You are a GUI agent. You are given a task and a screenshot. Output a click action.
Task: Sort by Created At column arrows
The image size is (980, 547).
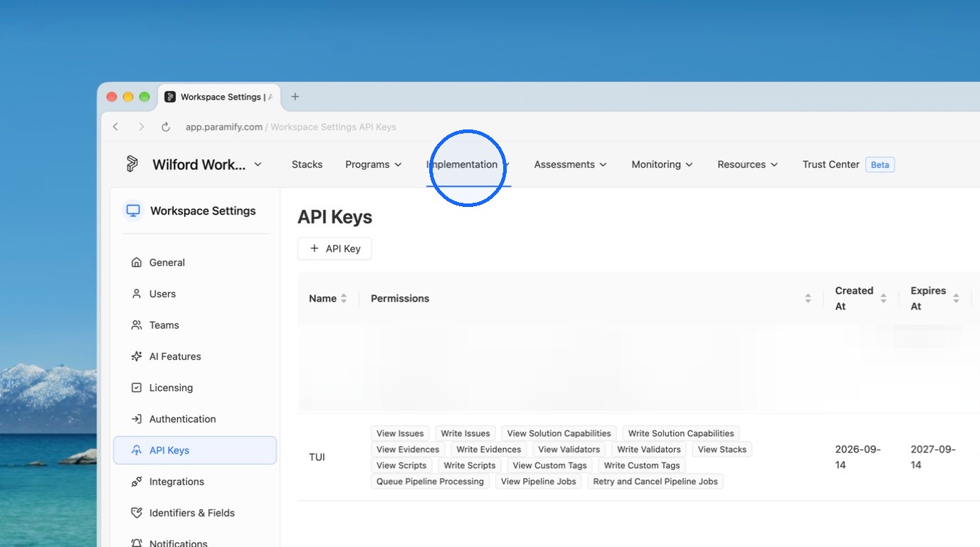[883, 299]
